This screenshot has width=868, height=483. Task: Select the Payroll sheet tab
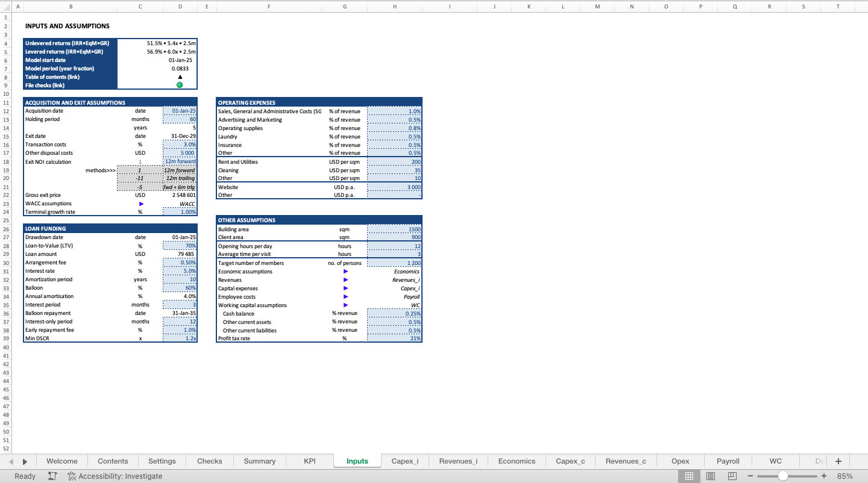[728, 461]
